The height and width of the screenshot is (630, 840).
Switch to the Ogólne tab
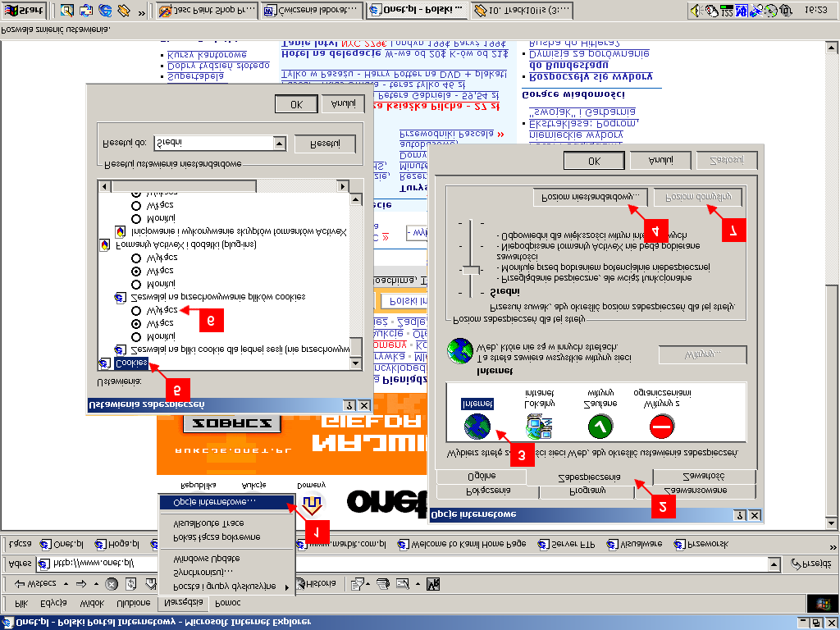(x=482, y=477)
